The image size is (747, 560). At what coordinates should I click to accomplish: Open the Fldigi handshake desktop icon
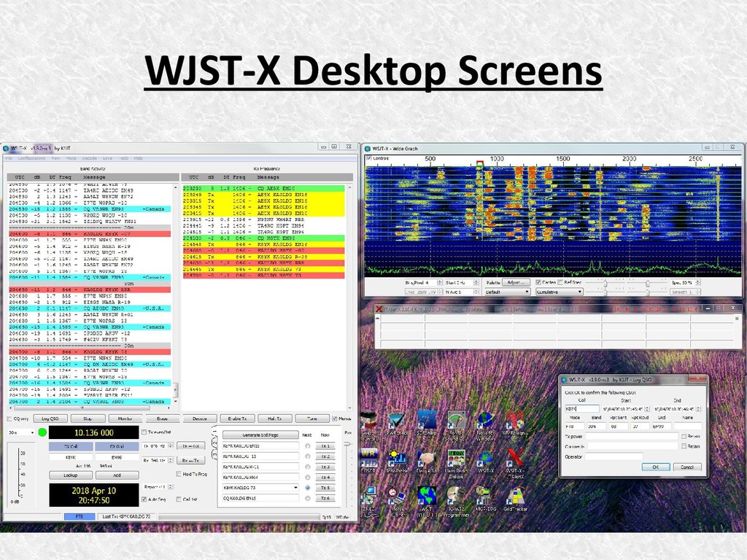click(x=427, y=460)
